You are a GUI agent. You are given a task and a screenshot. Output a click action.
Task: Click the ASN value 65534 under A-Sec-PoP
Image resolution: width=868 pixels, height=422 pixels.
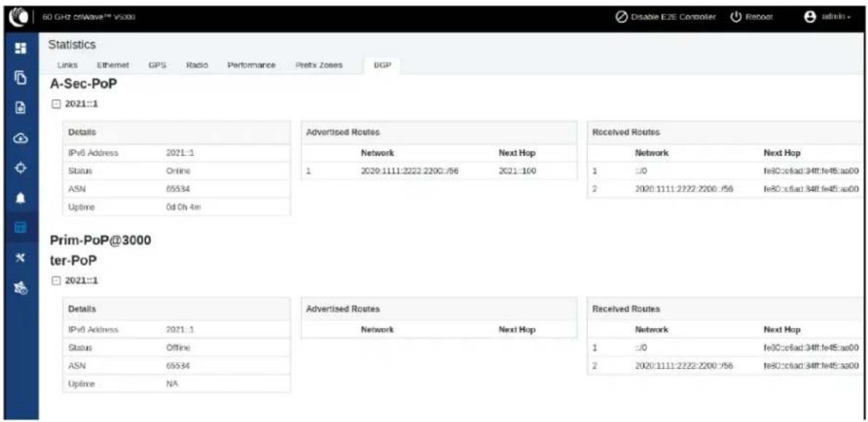[x=178, y=189]
